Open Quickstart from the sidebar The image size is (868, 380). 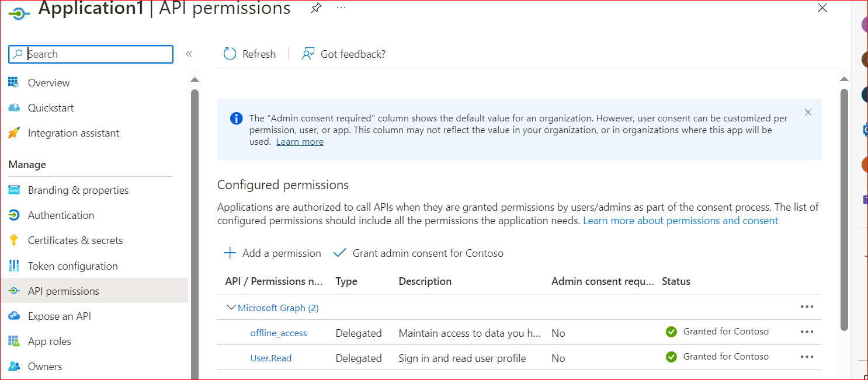(50, 108)
